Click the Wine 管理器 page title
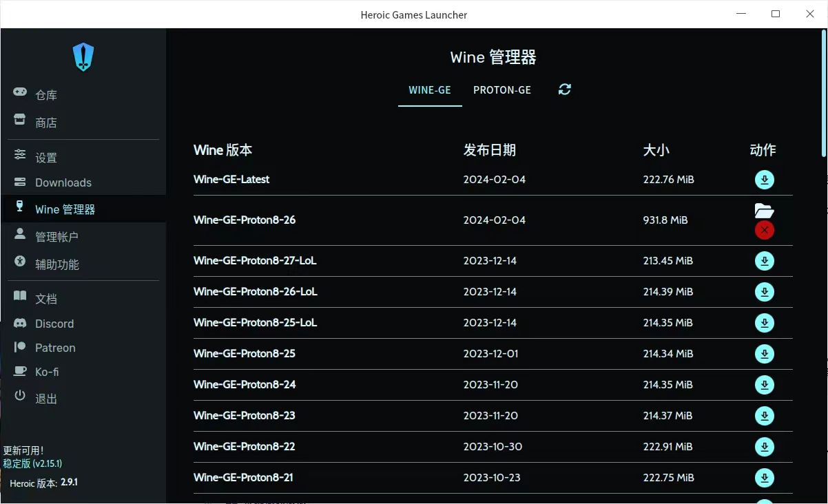828x504 pixels. point(493,57)
